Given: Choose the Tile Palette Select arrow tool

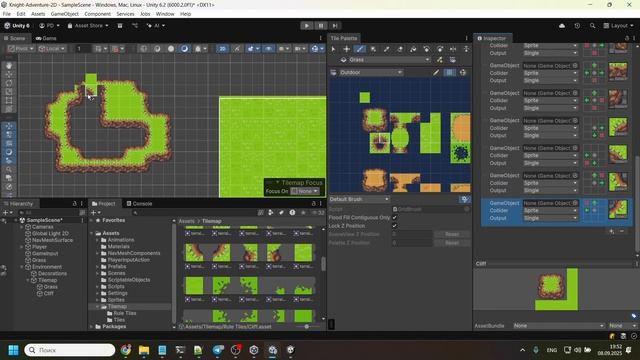Looking at the screenshot, I should (x=333, y=49).
